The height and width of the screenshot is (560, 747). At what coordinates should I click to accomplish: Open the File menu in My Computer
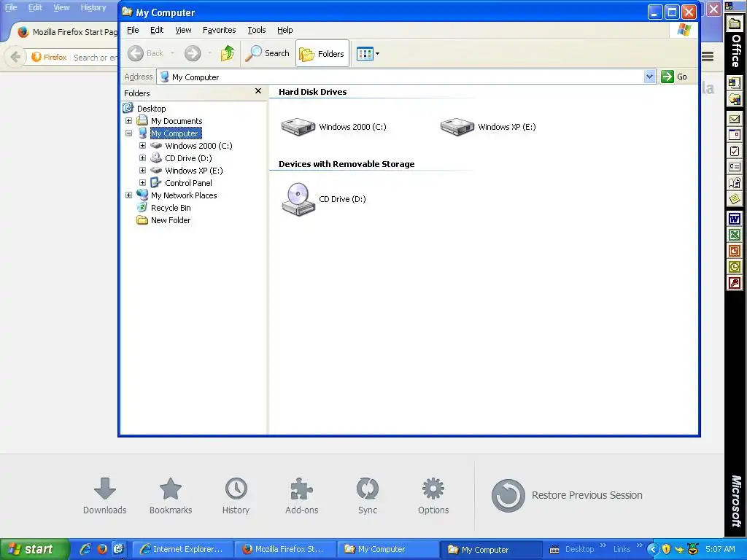coord(133,30)
